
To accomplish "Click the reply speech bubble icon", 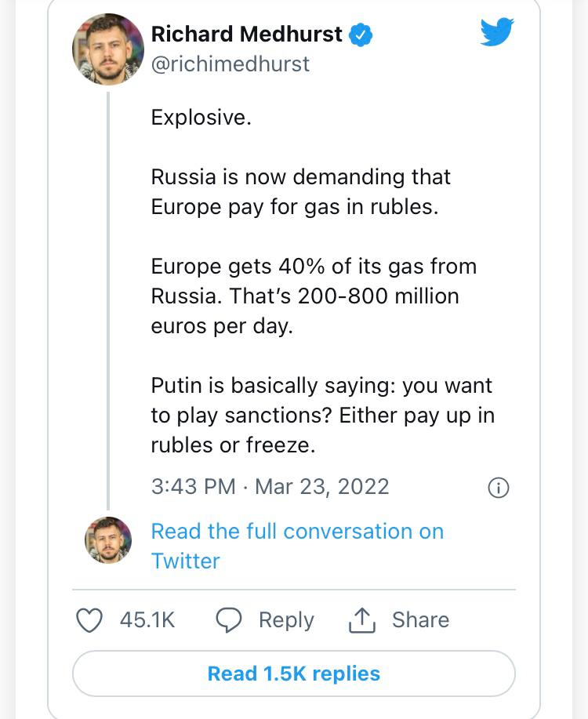I will (229, 620).
